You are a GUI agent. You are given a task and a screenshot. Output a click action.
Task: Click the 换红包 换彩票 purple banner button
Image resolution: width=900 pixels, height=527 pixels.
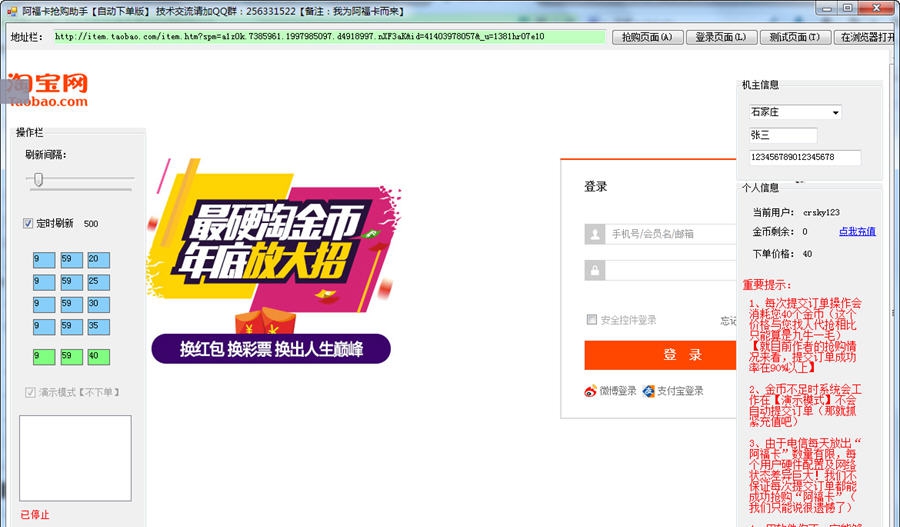(271, 348)
